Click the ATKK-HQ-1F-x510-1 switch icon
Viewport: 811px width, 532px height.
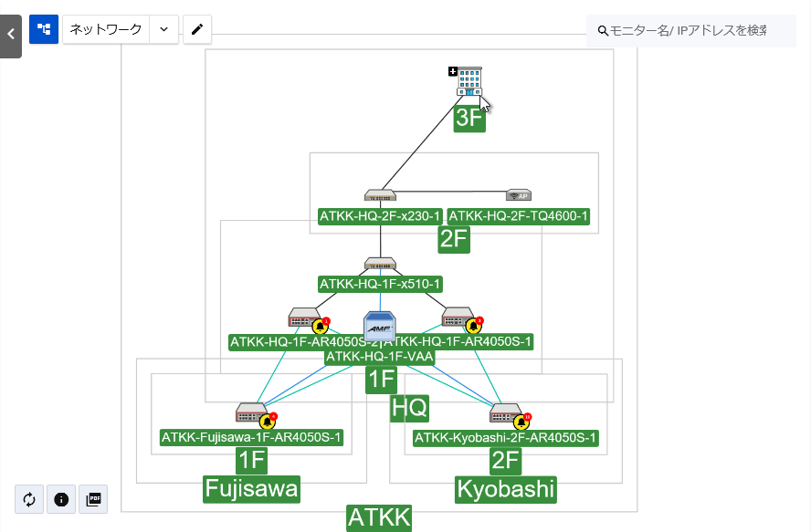pyautogui.click(x=380, y=264)
